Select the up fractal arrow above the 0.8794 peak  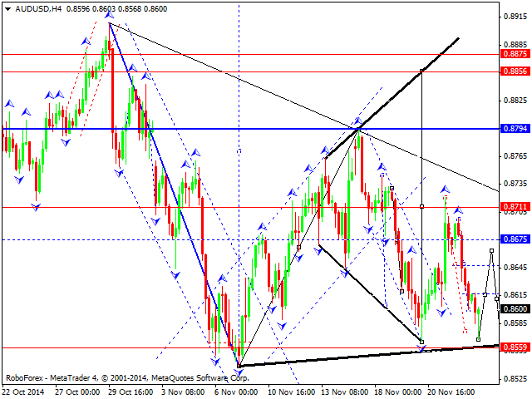(358, 121)
